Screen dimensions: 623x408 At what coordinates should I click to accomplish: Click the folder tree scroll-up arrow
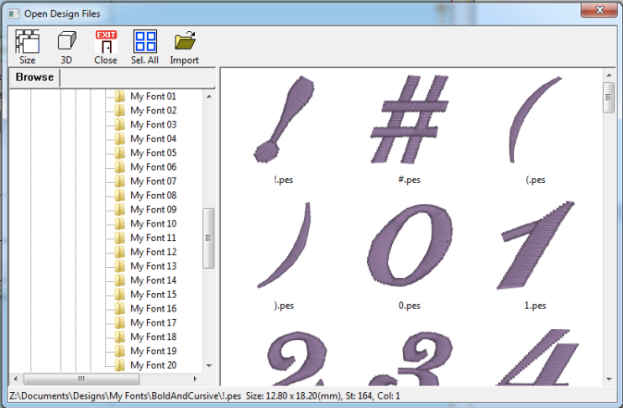coord(209,97)
